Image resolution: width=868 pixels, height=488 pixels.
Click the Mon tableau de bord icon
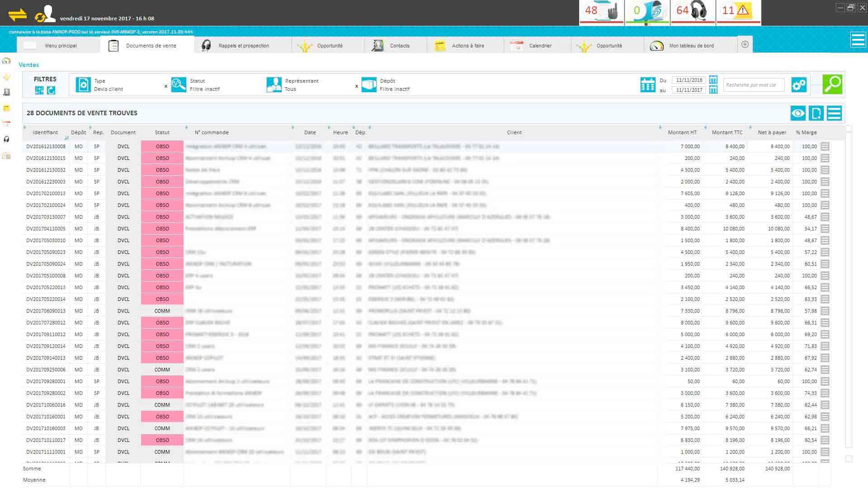[656, 45]
